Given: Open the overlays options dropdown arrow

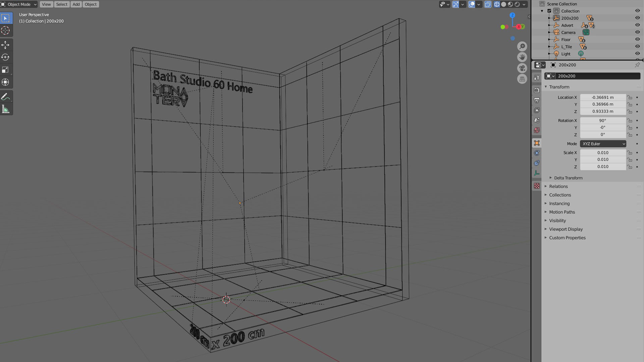Looking at the screenshot, I should click(479, 4).
